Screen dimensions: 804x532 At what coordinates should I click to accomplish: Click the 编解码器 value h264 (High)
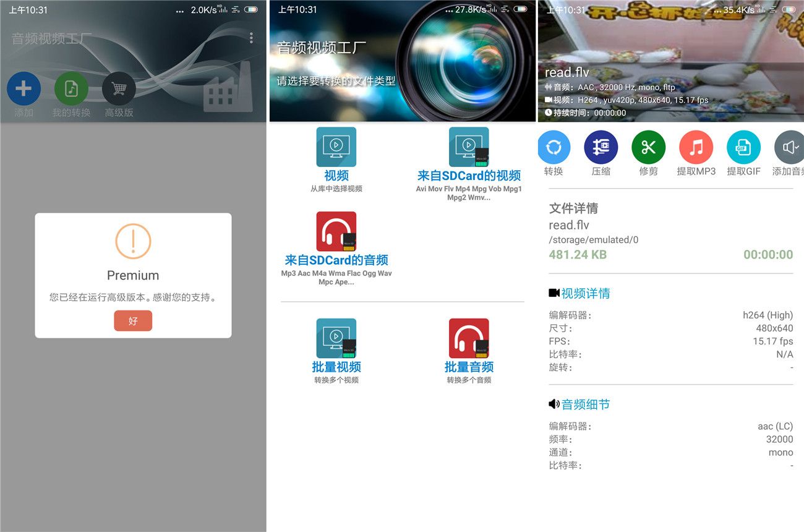pyautogui.click(x=768, y=315)
